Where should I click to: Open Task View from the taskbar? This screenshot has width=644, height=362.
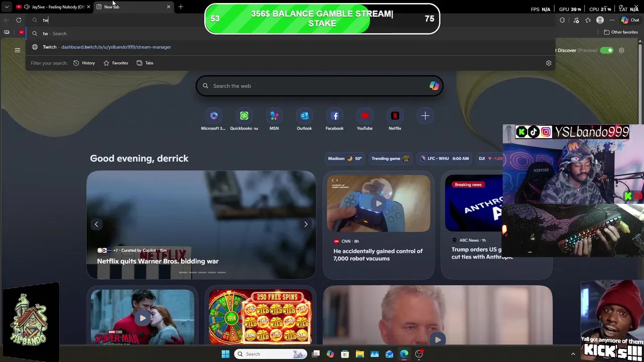point(315,354)
